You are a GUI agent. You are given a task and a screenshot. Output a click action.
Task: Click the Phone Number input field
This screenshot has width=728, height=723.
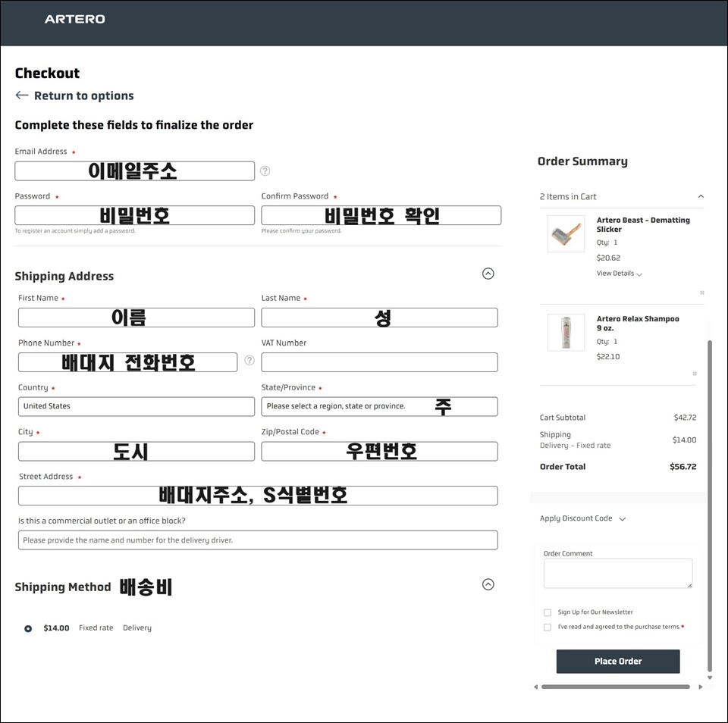pyautogui.click(x=127, y=362)
